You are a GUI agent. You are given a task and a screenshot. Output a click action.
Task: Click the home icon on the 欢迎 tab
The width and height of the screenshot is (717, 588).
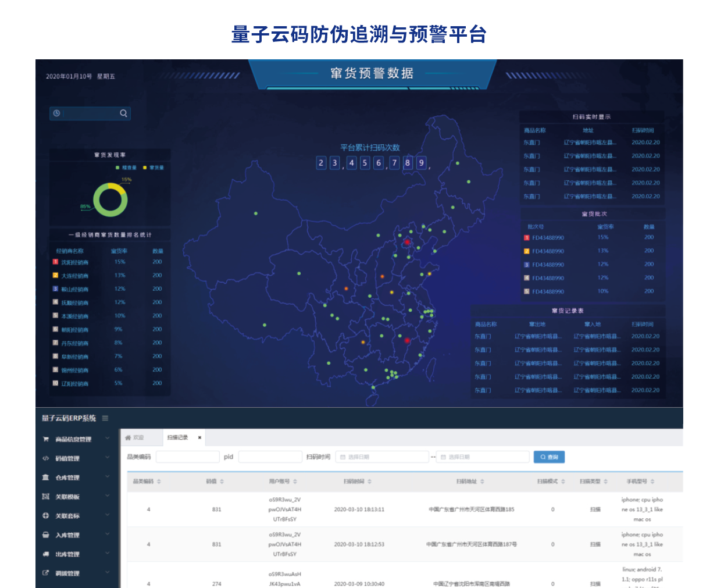128,437
